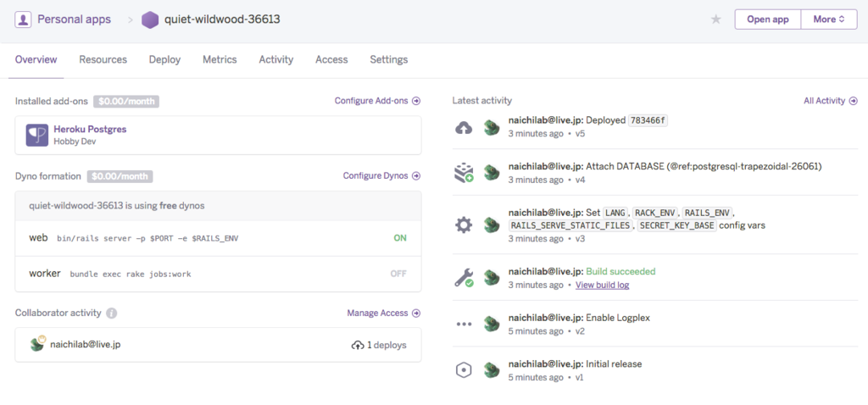Click the Enable Logplex ellipsis icon

click(x=464, y=325)
